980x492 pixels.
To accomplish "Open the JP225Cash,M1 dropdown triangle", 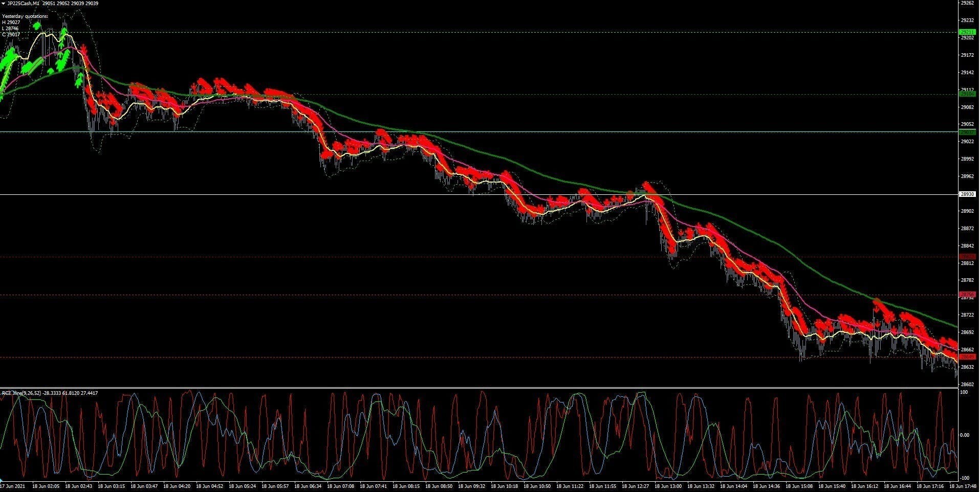I will (x=4, y=4).
